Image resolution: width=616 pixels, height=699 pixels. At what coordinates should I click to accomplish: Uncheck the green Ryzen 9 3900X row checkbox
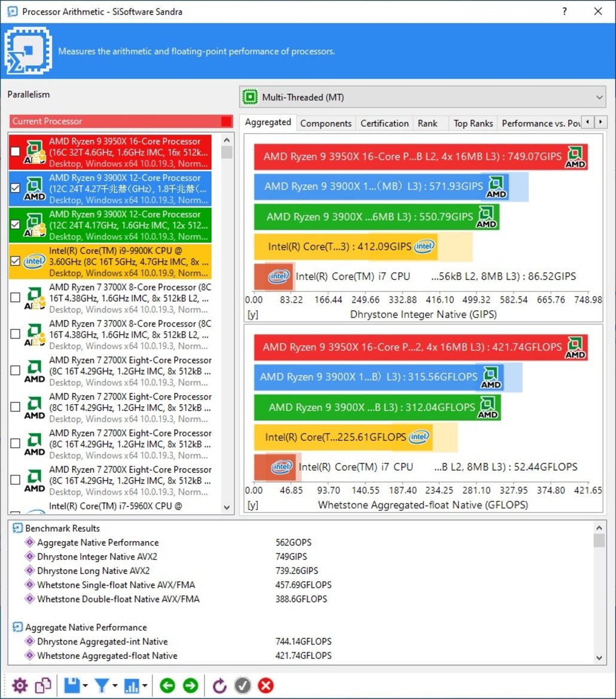point(15,225)
